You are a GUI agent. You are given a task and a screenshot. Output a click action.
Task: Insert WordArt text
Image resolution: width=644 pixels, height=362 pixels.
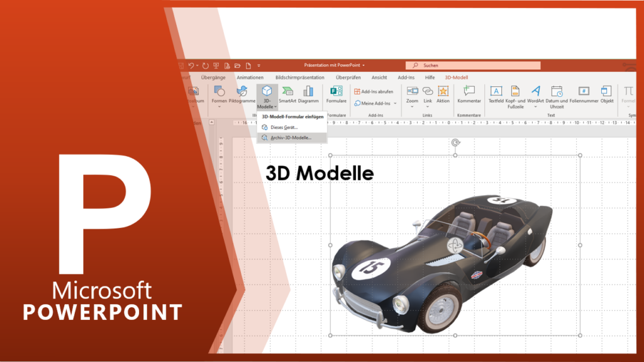click(x=535, y=94)
